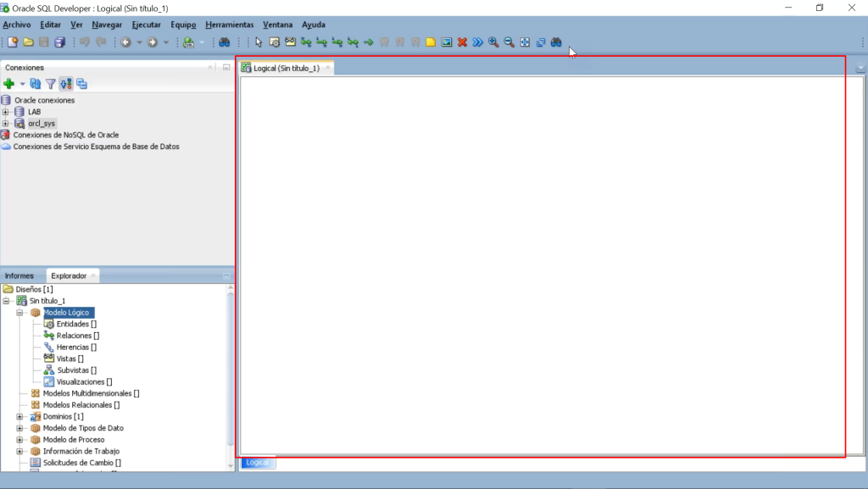
Task: Expand the Dominios [1] node
Action: 20,416
